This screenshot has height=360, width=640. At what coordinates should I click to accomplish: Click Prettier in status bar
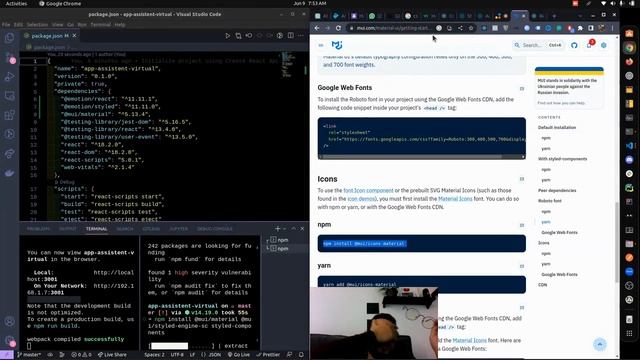click(x=268, y=355)
